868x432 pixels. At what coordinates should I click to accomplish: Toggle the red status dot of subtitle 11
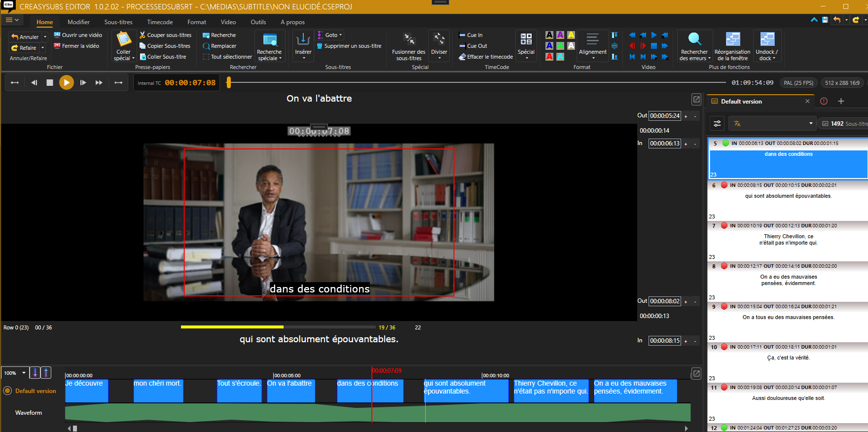pyautogui.click(x=724, y=387)
